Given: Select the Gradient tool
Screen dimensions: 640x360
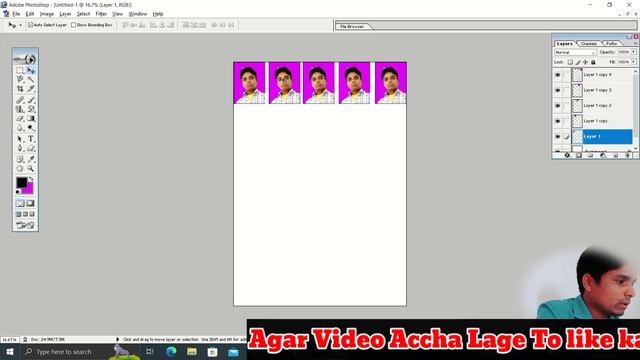Looking at the screenshot, I should [31, 118].
